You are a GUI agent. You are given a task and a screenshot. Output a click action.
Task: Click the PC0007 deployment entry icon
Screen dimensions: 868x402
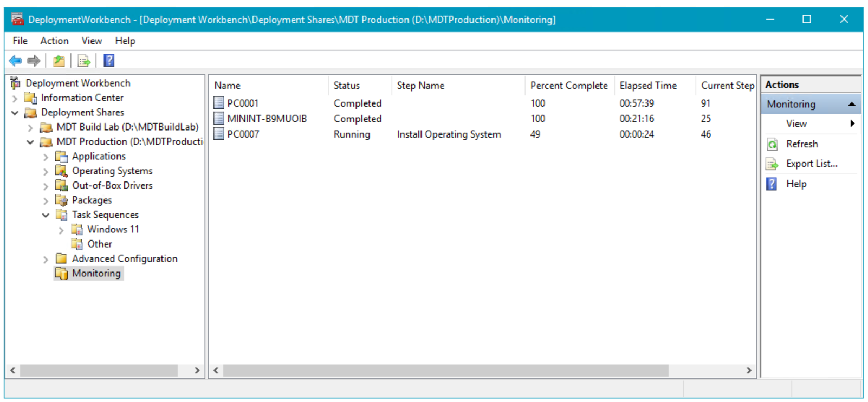(x=219, y=134)
